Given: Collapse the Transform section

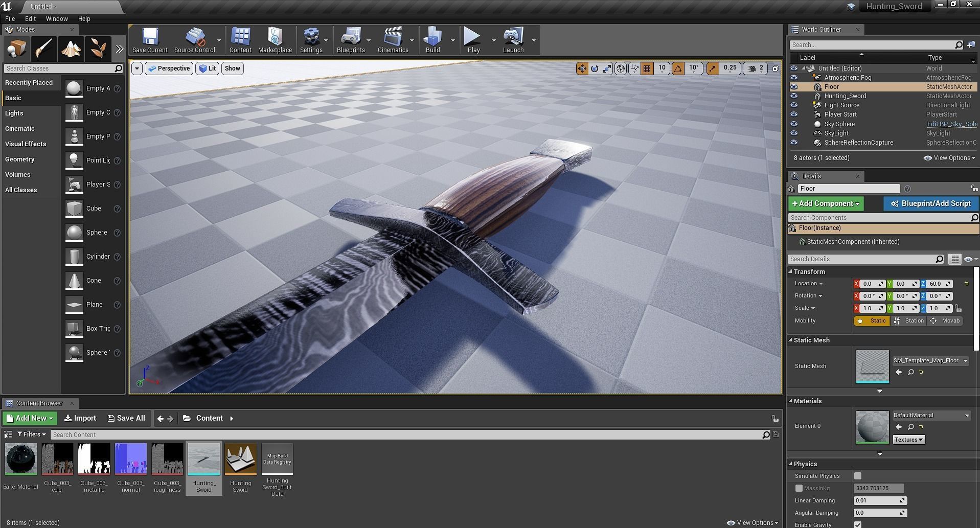Looking at the screenshot, I should tap(790, 271).
